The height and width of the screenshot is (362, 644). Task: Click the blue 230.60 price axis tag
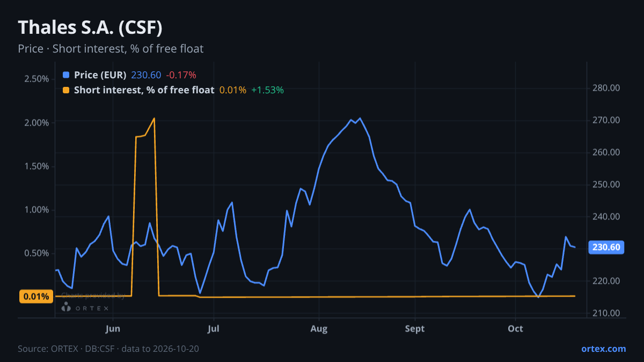606,247
